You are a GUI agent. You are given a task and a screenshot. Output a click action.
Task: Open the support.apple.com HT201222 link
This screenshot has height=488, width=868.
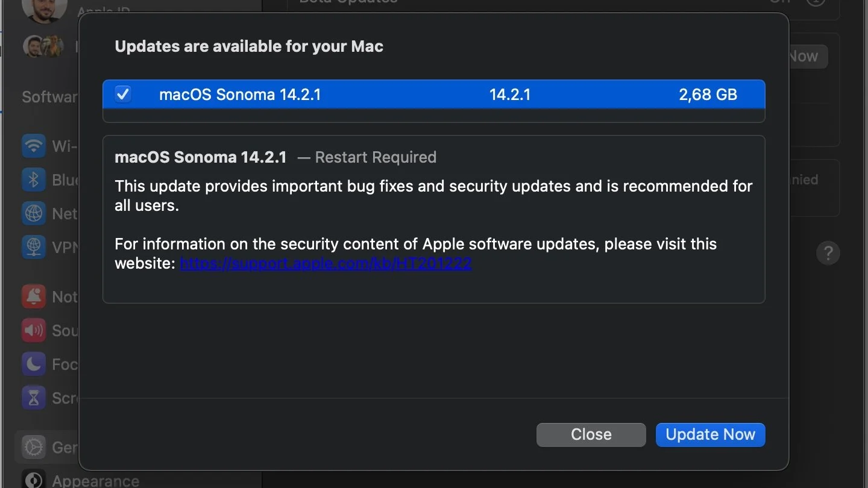(x=325, y=263)
